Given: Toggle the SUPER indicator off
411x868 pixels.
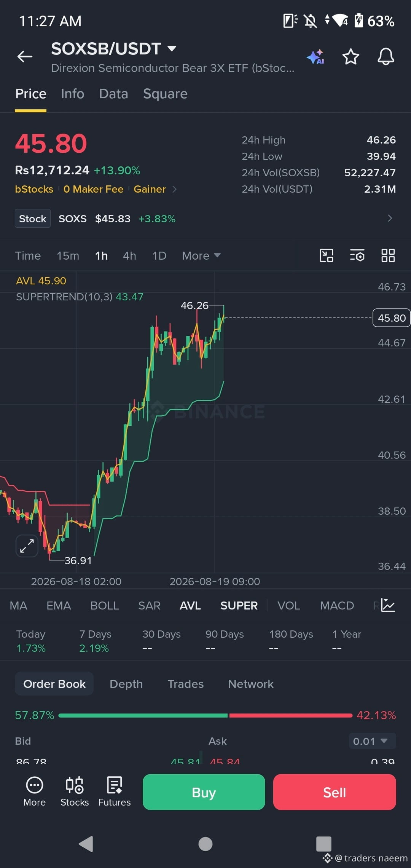Looking at the screenshot, I should pyautogui.click(x=239, y=605).
